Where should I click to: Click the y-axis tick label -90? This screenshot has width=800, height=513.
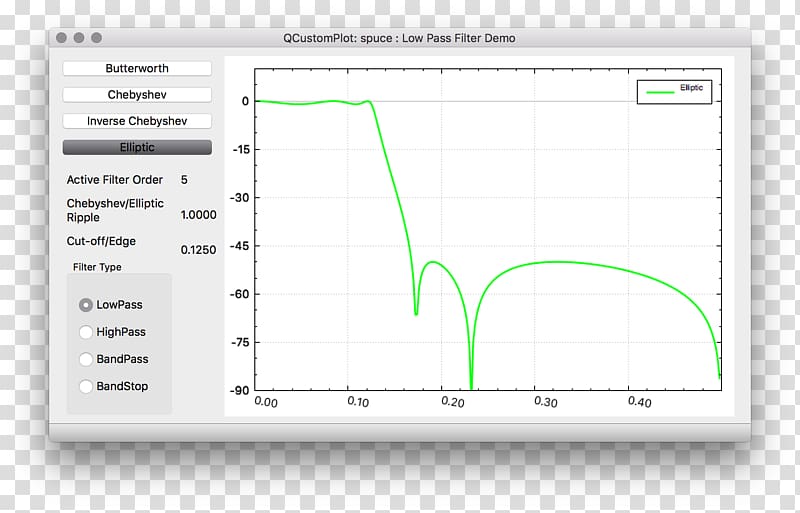(239, 390)
